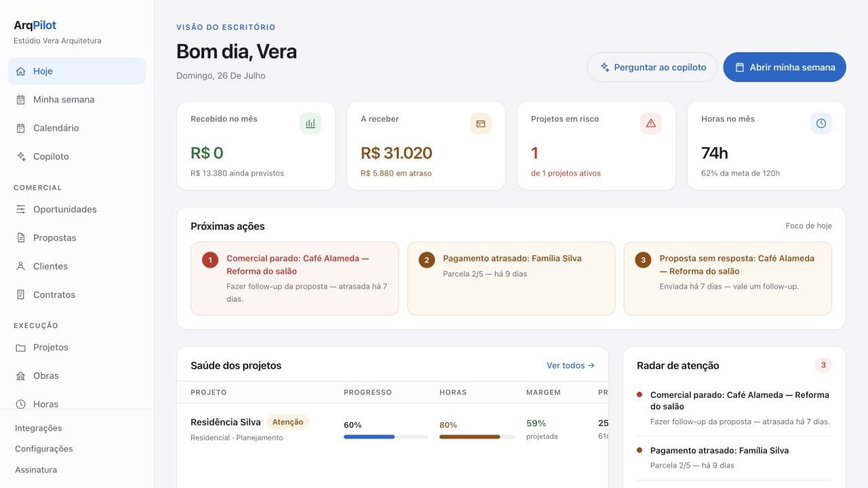The width and height of the screenshot is (868, 488).
Task: Click the Atenção status badge
Action: coord(288,422)
